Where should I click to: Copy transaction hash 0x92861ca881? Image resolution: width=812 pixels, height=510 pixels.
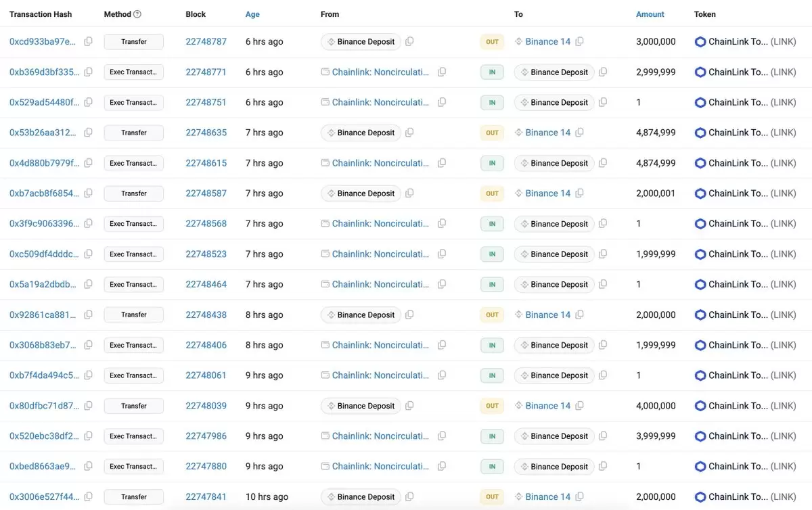[88, 315]
